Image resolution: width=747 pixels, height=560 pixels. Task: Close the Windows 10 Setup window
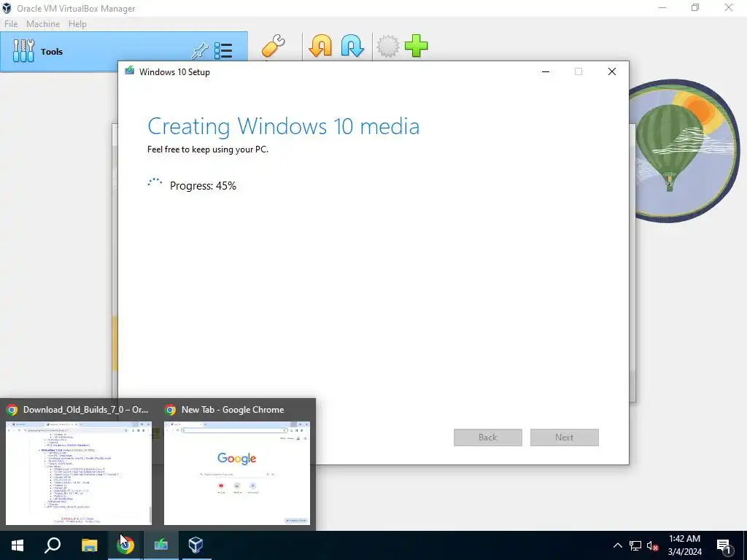pyautogui.click(x=612, y=71)
